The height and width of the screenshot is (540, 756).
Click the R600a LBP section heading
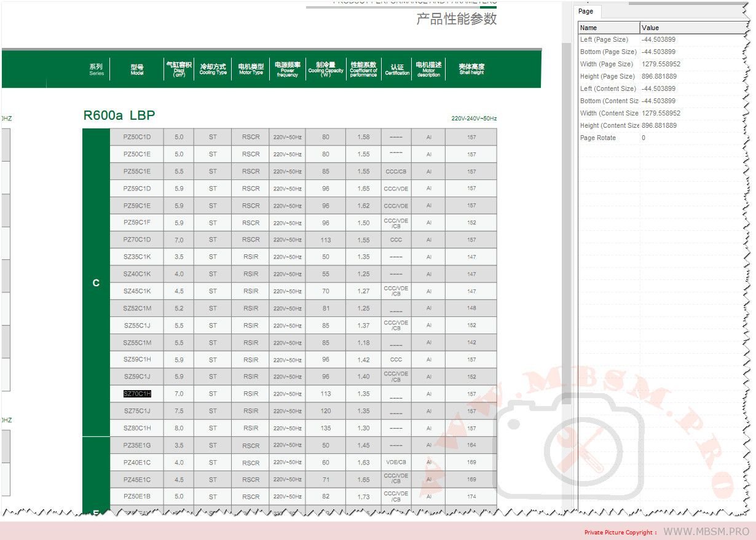tap(119, 115)
